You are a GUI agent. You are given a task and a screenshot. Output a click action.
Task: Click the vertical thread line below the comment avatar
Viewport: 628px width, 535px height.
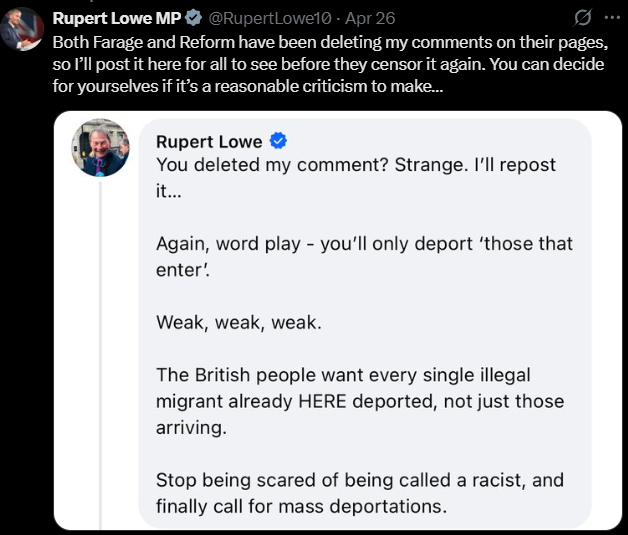coord(100,350)
